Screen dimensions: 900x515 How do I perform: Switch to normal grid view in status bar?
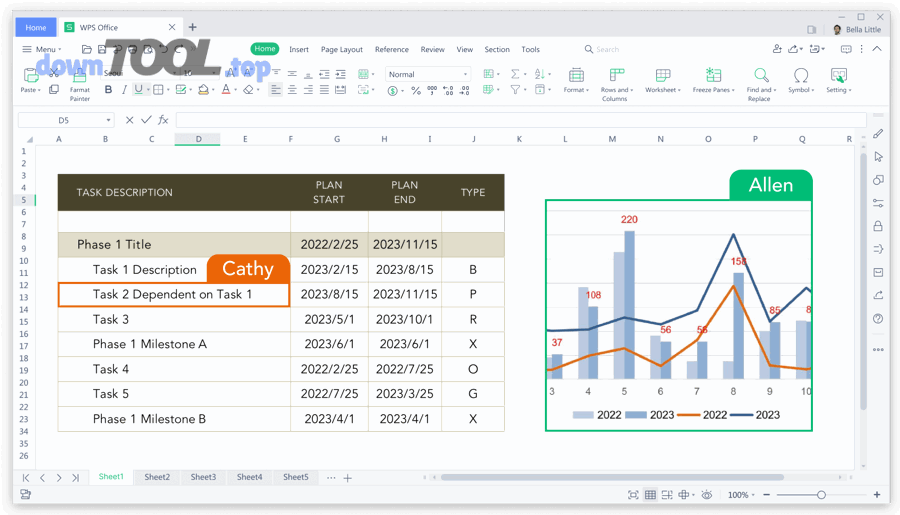click(x=650, y=495)
